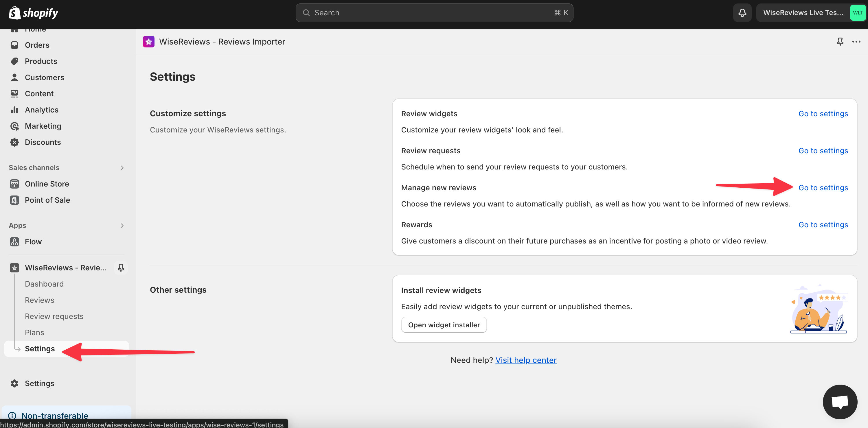Open the notifications bell
The image size is (868, 428).
pyautogui.click(x=742, y=13)
